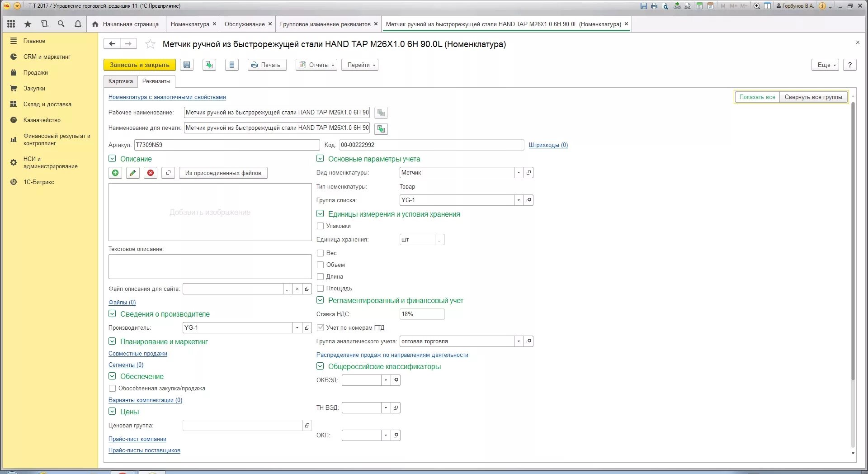Toggle Длина checkbox
Image resolution: width=868 pixels, height=474 pixels.
pyautogui.click(x=320, y=277)
